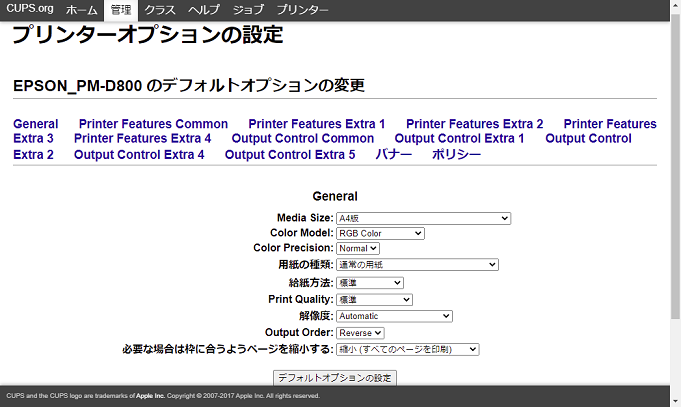681x407 pixels.
Task: Open Printer Features Common link
Action: [153, 124]
